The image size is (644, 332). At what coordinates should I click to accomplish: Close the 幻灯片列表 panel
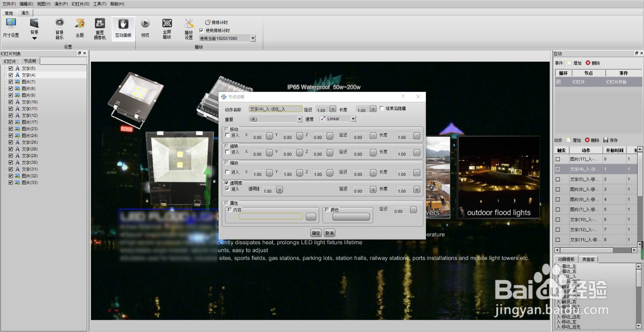85,53
